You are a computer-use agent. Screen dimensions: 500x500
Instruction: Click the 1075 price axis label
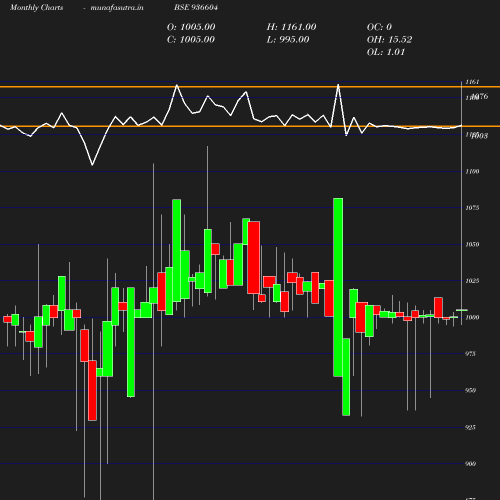[472, 208]
